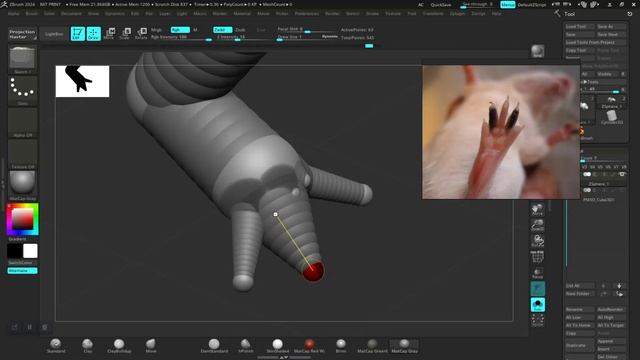
Task: Activate Edit mode button
Action: 78,33
